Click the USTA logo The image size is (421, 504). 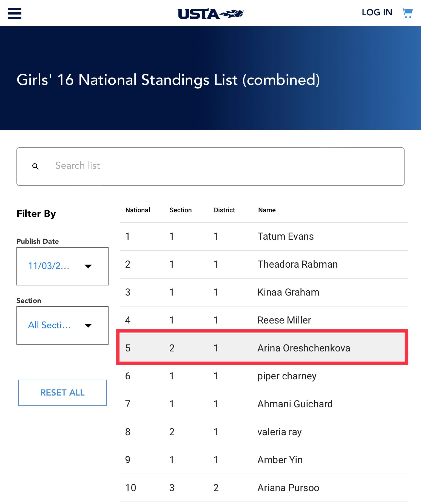(210, 14)
